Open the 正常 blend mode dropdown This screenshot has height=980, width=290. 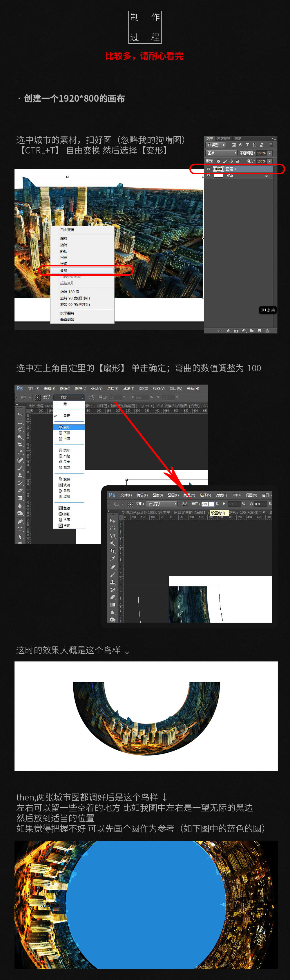(221, 153)
